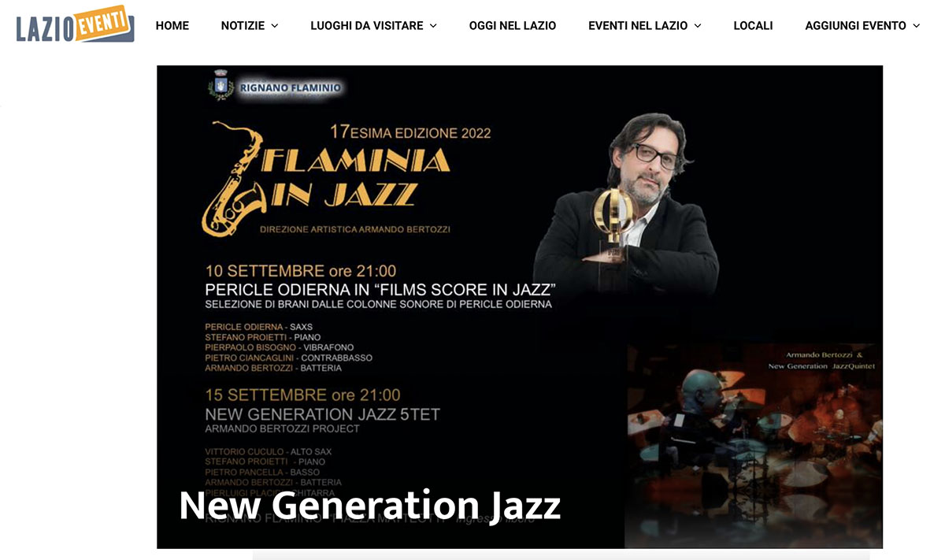
Task: Click the Lazio Eventi logo
Action: [x=75, y=25]
